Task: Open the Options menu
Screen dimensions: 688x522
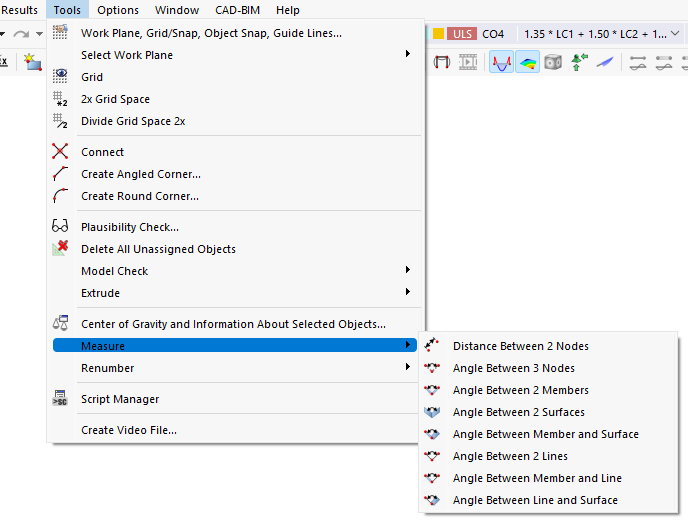Action: pyautogui.click(x=118, y=10)
